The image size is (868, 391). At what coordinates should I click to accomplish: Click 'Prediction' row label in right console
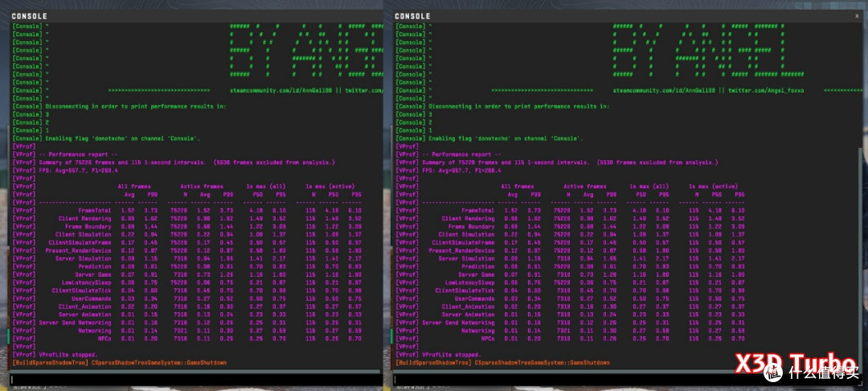point(477,266)
